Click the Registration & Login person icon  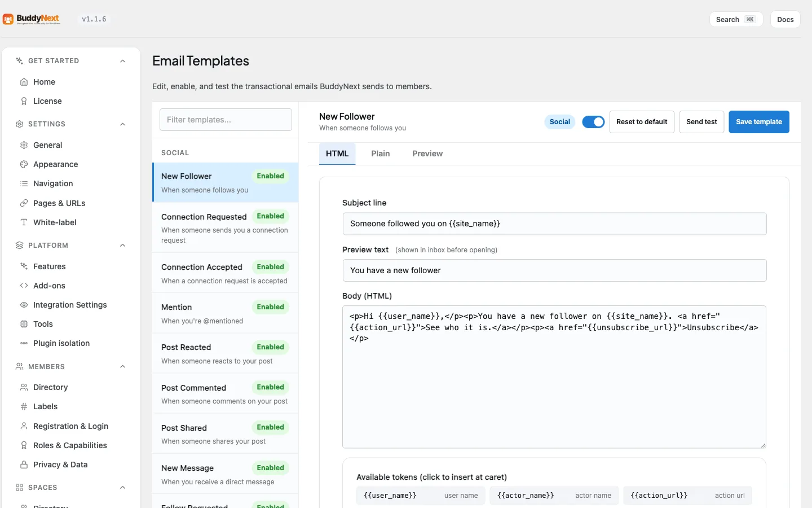(24, 426)
